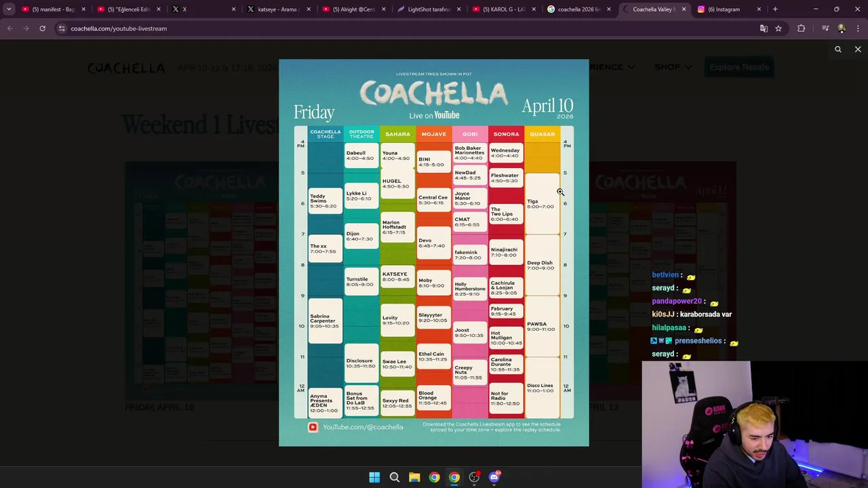Click the YouTube icon beside YouTube.com/@coachella
The height and width of the screenshot is (488, 868).
(313, 427)
